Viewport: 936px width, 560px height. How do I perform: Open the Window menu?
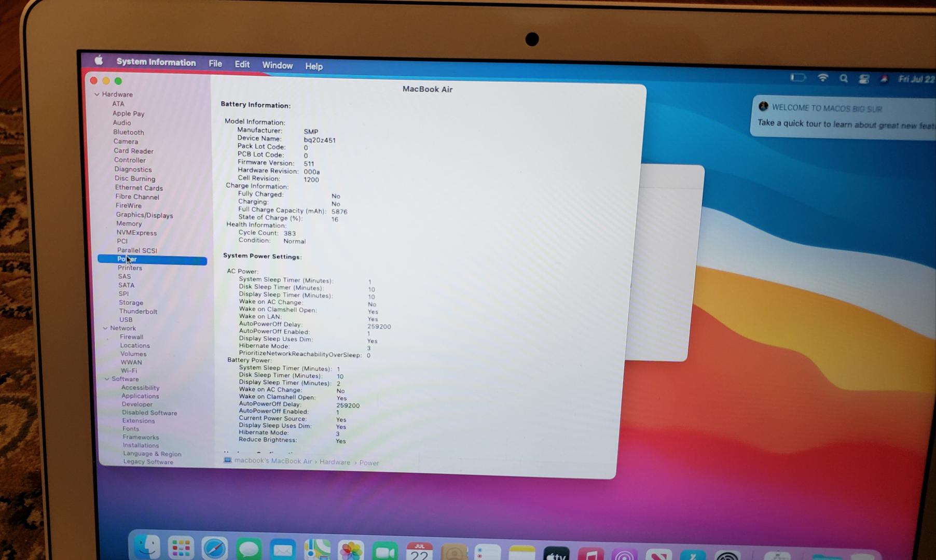tap(278, 65)
